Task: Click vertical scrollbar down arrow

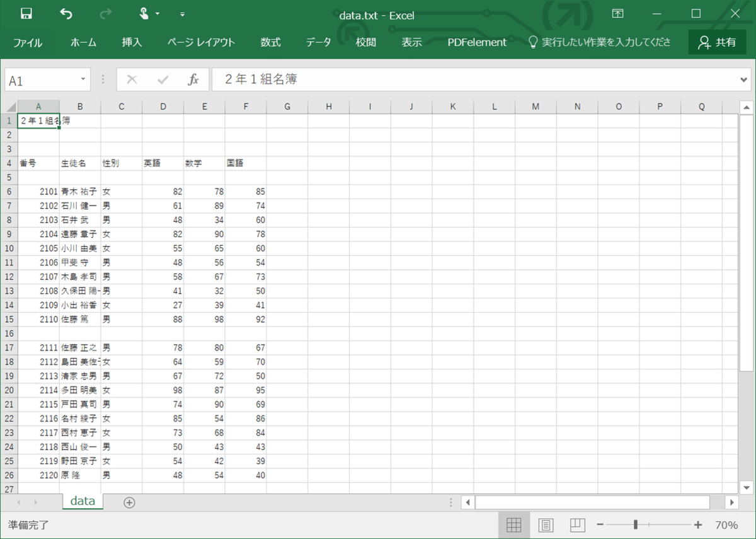Action: click(746, 487)
